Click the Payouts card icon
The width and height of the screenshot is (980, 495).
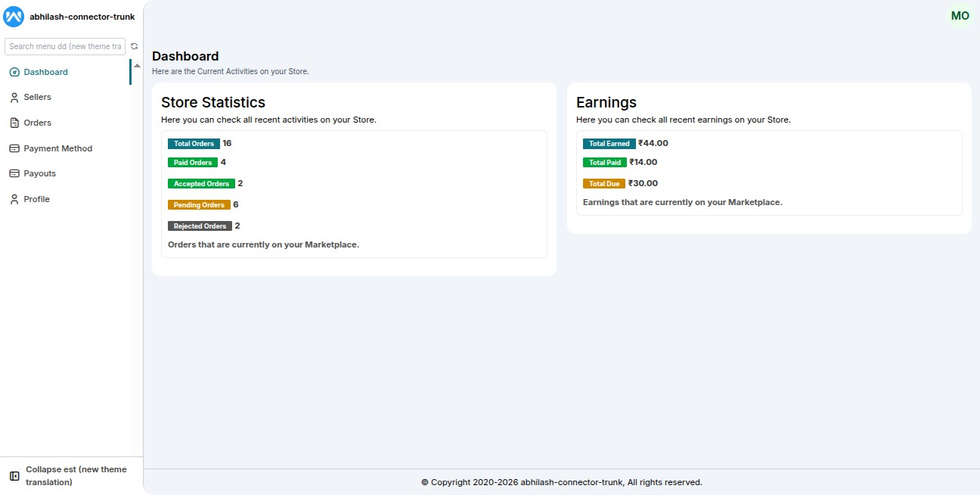pyautogui.click(x=14, y=173)
